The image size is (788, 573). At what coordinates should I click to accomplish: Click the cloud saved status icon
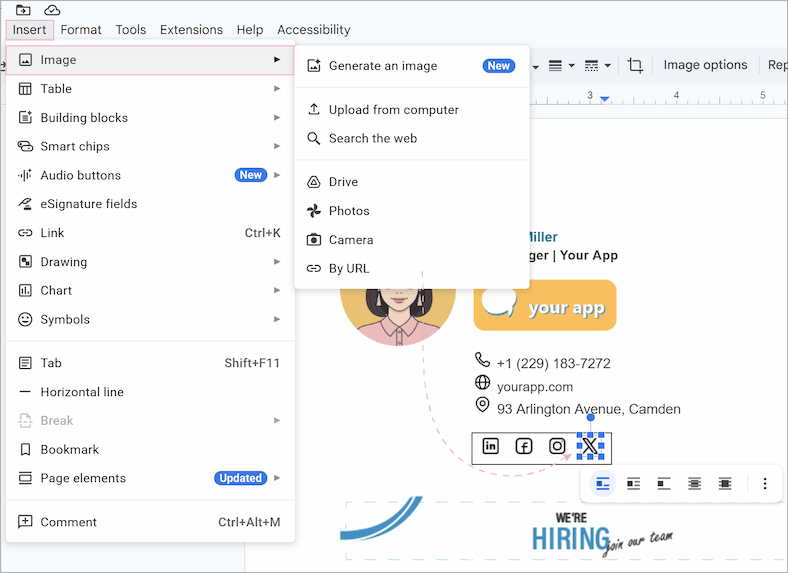click(x=52, y=10)
